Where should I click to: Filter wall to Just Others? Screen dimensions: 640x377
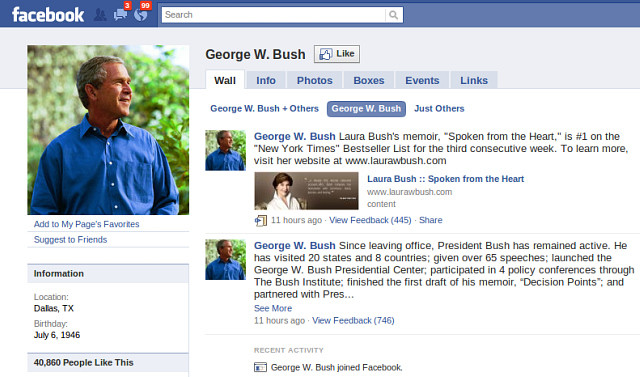(x=439, y=109)
